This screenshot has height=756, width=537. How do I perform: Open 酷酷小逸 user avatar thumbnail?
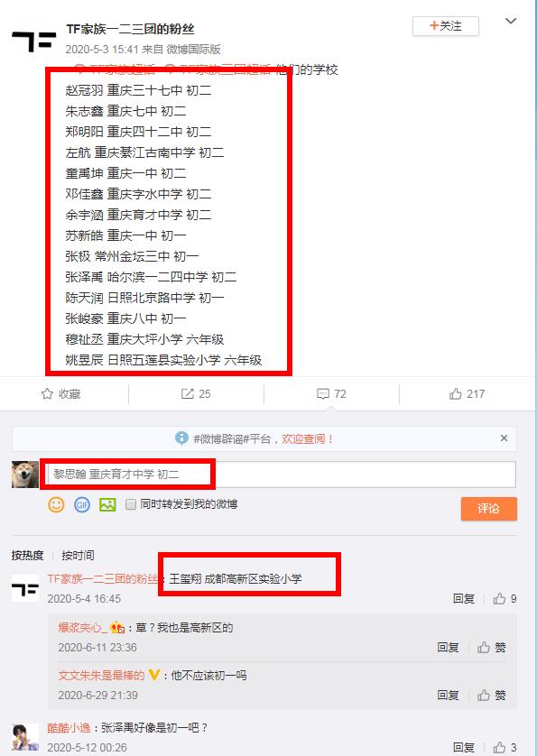tap(25, 737)
